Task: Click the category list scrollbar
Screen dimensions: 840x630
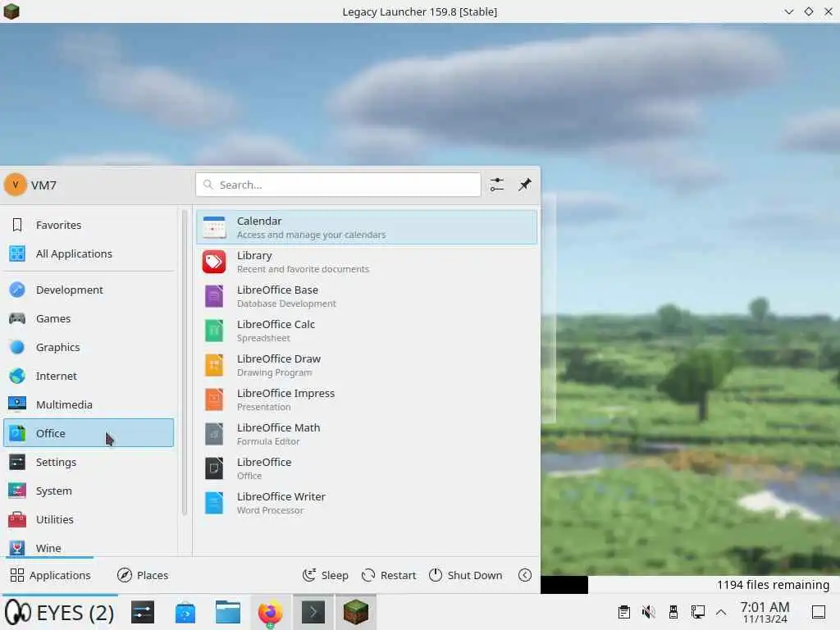Action: tap(185, 363)
